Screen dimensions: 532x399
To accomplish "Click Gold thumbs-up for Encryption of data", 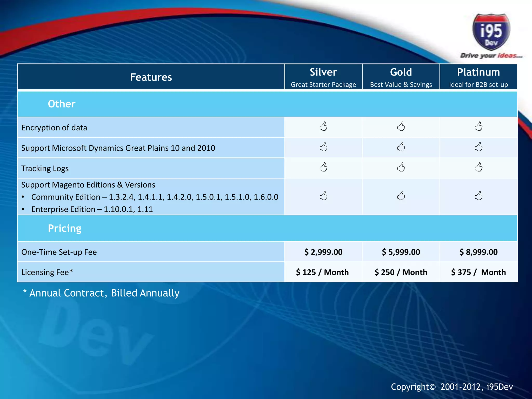I will click(x=401, y=127).
